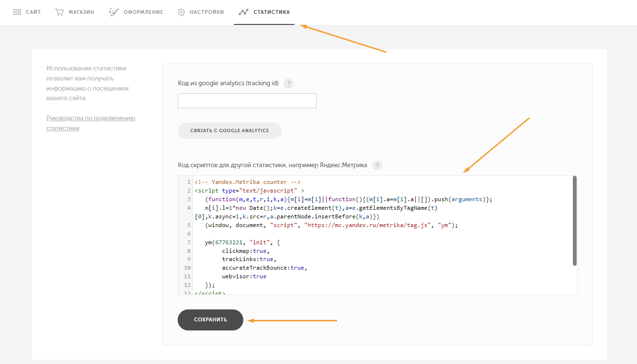Click the grid icon next to САЙТ
Viewport: 637px width, 364px height.
tap(17, 12)
